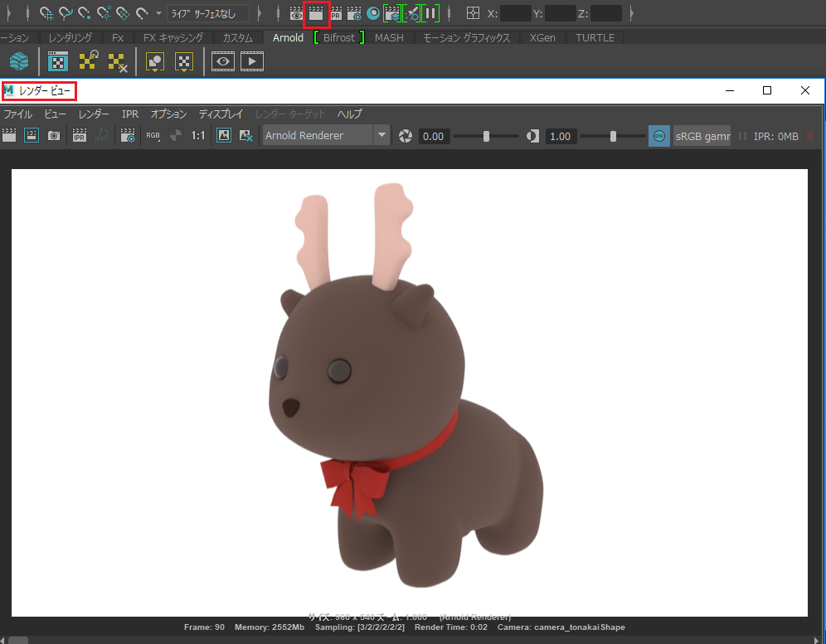Toggle the RGB channel display button
The height and width of the screenshot is (644, 826).
click(153, 136)
